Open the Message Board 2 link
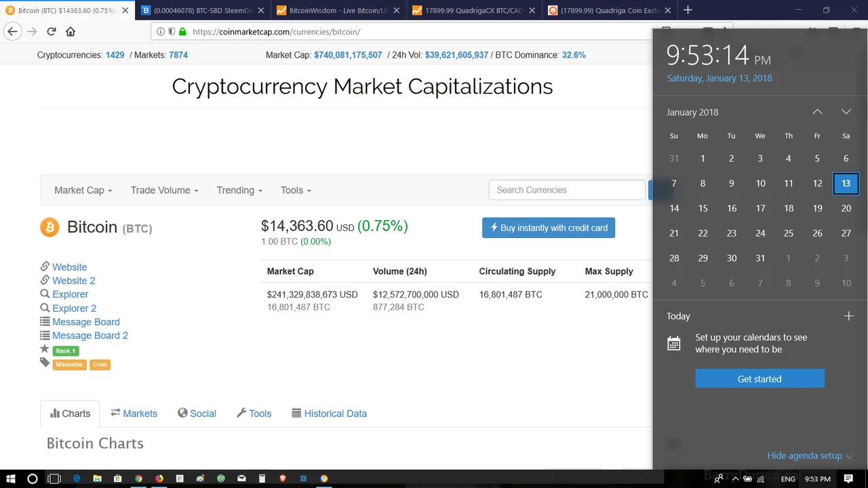 tap(90, 335)
